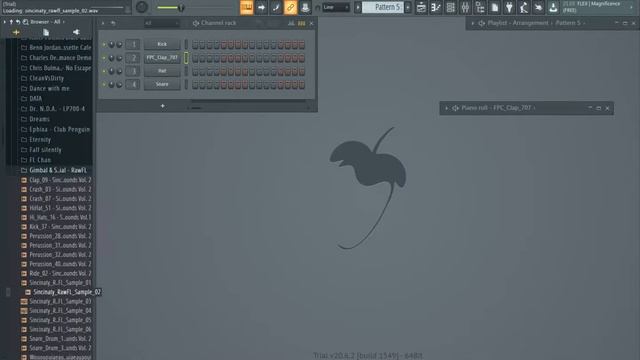Image resolution: width=640 pixels, height=360 pixels.
Task: Toggle last step of Hat row
Action: tap(302, 71)
